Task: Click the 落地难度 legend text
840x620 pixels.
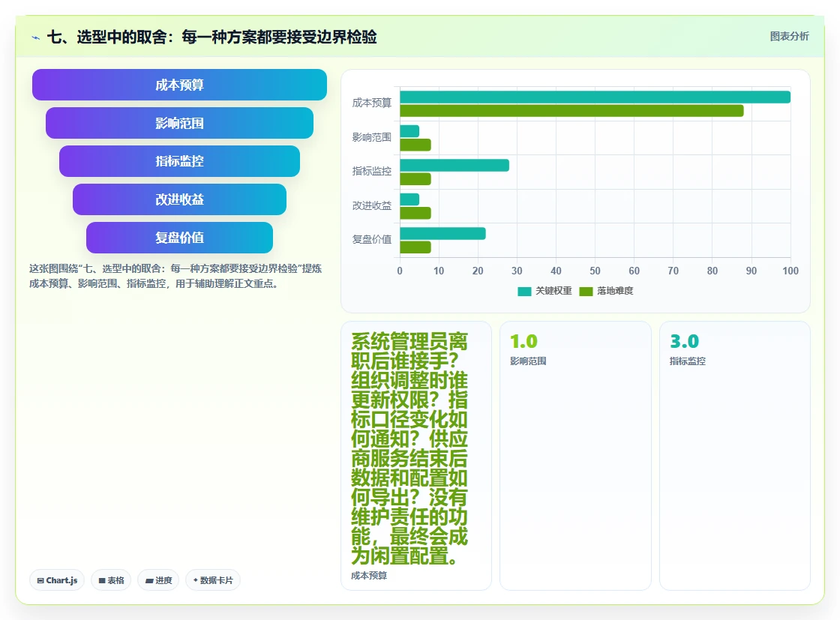Action: coord(615,291)
